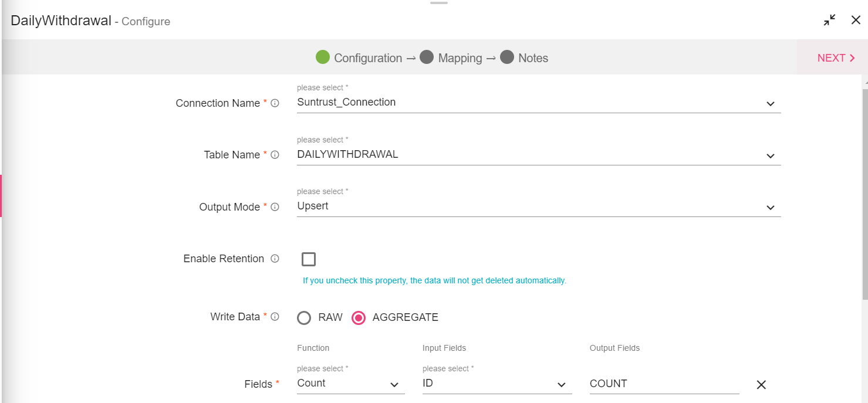This screenshot has height=403, width=868.
Task: Close the DailyWithdrawal configure panel
Action: (x=856, y=20)
